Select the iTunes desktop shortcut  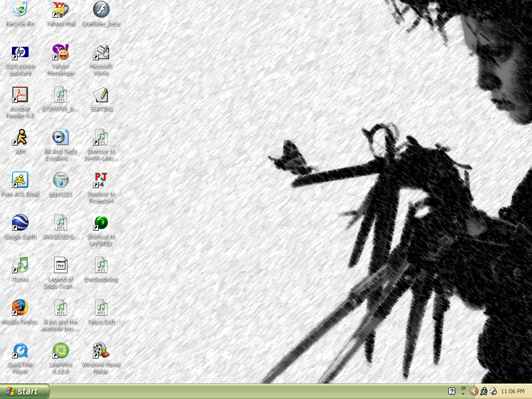pyautogui.click(x=20, y=265)
